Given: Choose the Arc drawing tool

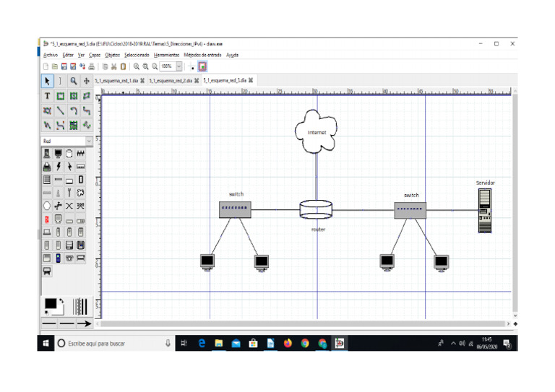Looking at the screenshot, I should click(x=74, y=111).
